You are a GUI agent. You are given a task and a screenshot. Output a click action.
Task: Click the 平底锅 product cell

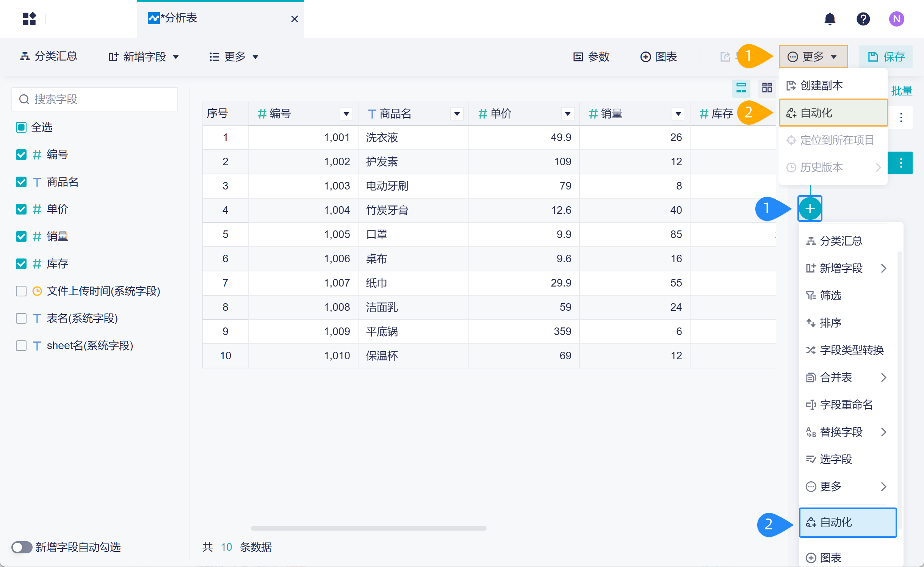[413, 331]
